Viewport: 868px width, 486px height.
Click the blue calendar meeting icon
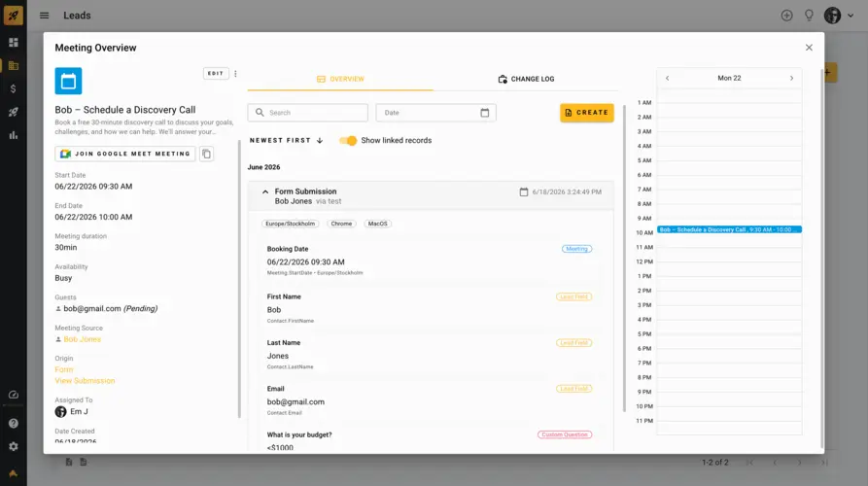pyautogui.click(x=68, y=81)
